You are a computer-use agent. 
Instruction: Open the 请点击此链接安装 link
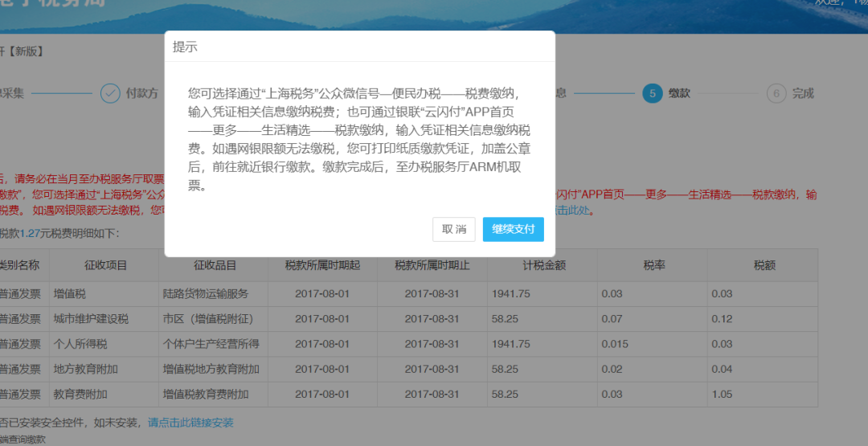(190, 423)
